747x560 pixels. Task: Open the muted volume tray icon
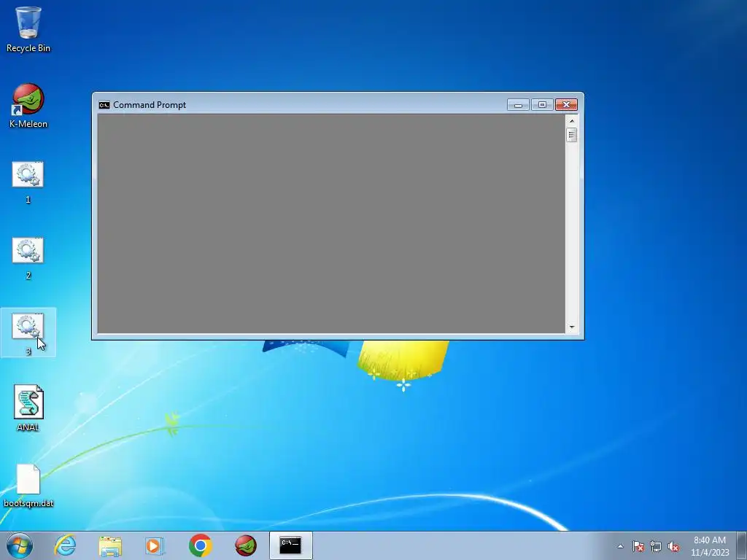tap(673, 546)
